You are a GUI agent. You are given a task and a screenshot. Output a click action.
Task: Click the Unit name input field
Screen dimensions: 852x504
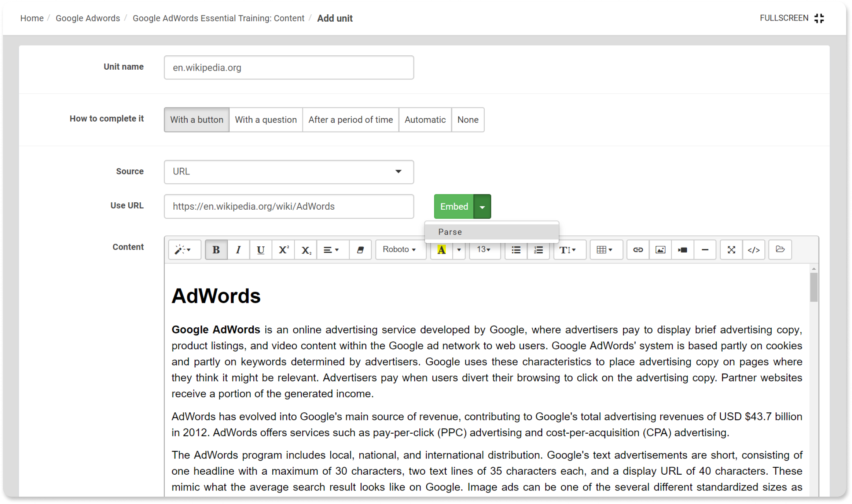coord(289,67)
